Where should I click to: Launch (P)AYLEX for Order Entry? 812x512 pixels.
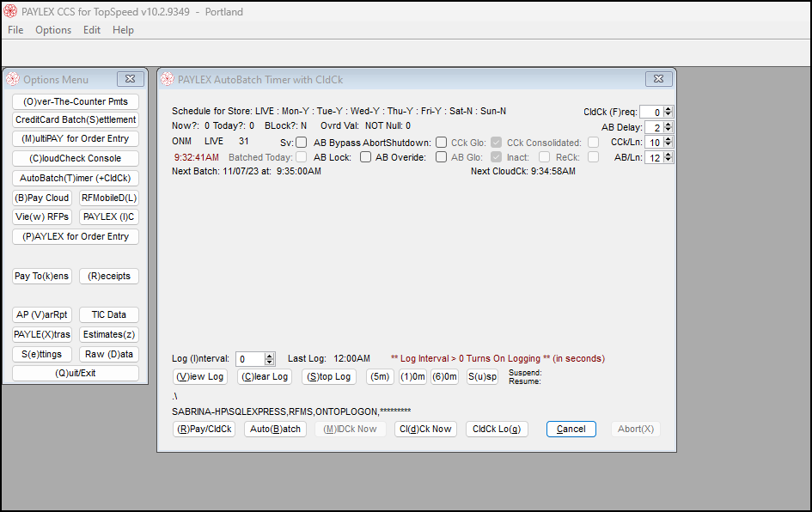pos(76,236)
